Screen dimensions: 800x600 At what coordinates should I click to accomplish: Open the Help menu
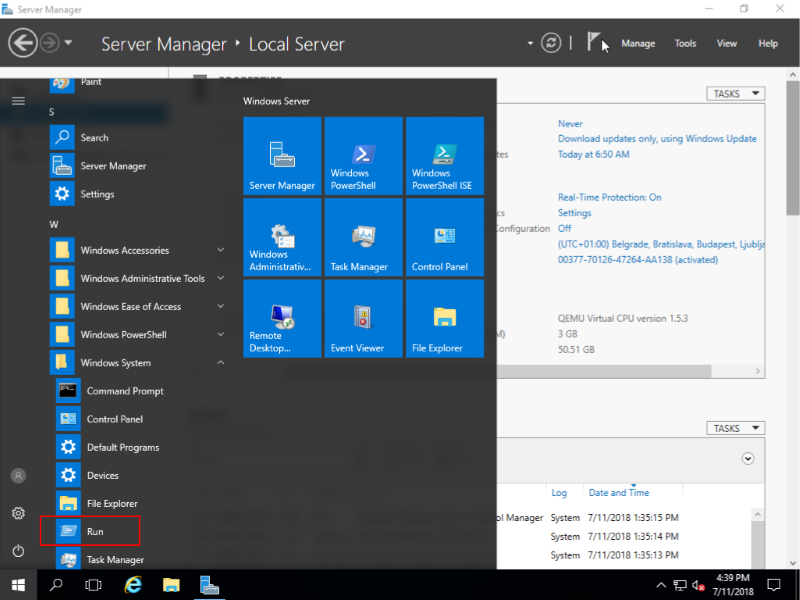pyautogui.click(x=768, y=43)
